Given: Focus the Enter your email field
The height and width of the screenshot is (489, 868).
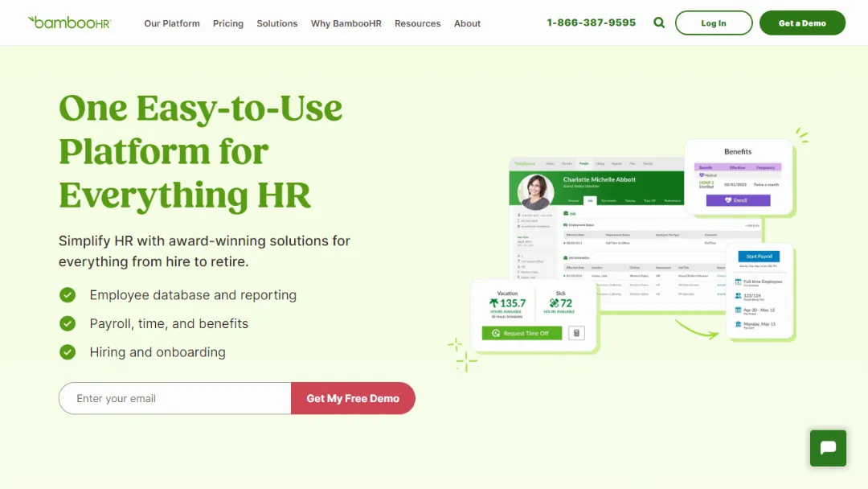Looking at the screenshot, I should [175, 398].
